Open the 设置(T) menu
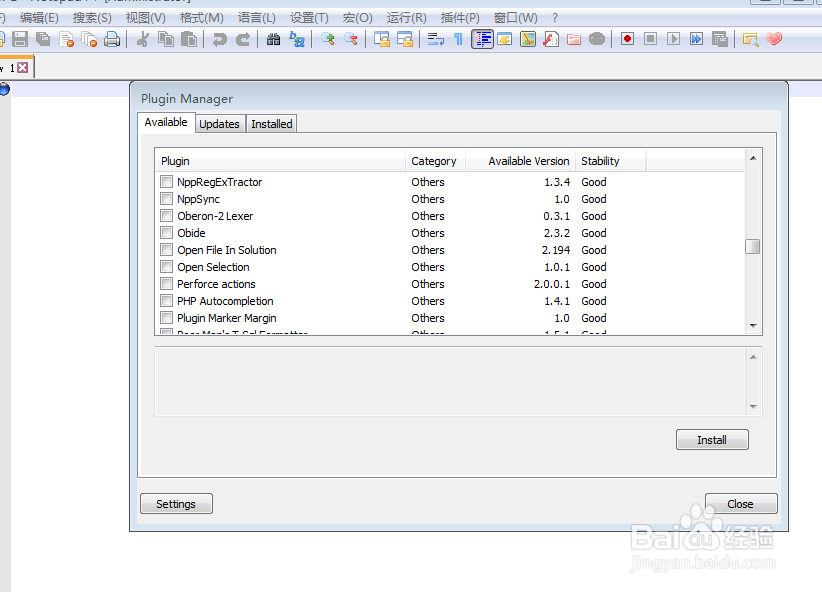This screenshot has width=822, height=592. click(x=309, y=18)
